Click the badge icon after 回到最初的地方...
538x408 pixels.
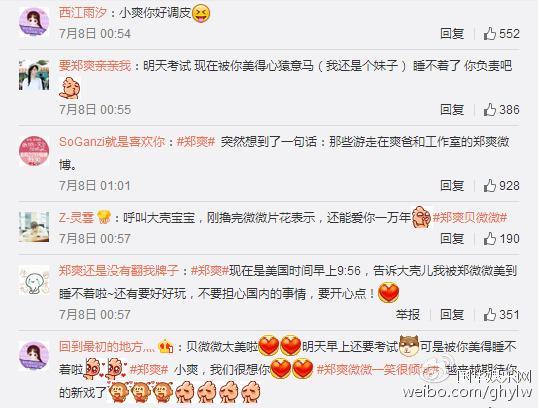pyautogui.click(x=165, y=347)
